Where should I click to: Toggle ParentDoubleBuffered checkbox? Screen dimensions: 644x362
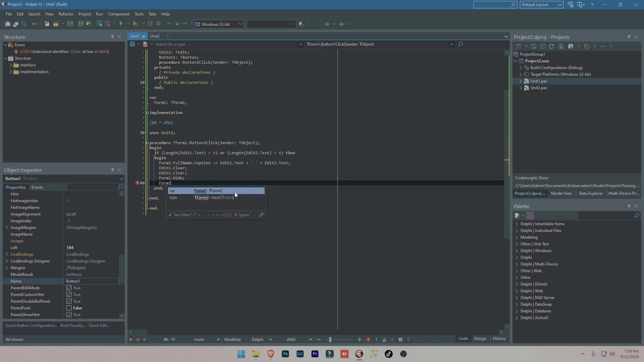pos(69,301)
